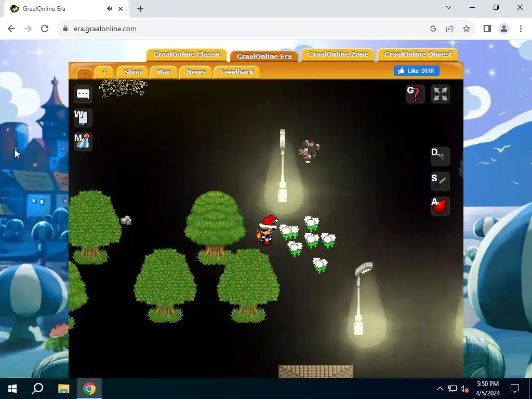View site information lock icon
Viewport: 532px width, 399px height.
click(65, 29)
